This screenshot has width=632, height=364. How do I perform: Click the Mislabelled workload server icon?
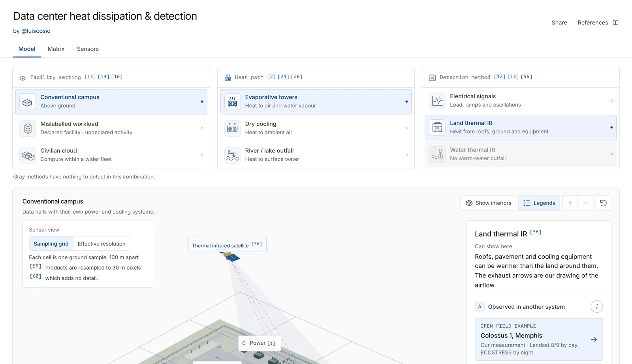(28, 128)
